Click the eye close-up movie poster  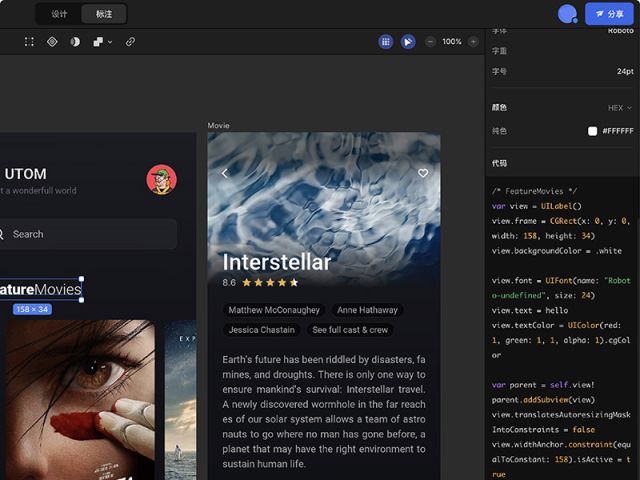click(x=80, y=400)
